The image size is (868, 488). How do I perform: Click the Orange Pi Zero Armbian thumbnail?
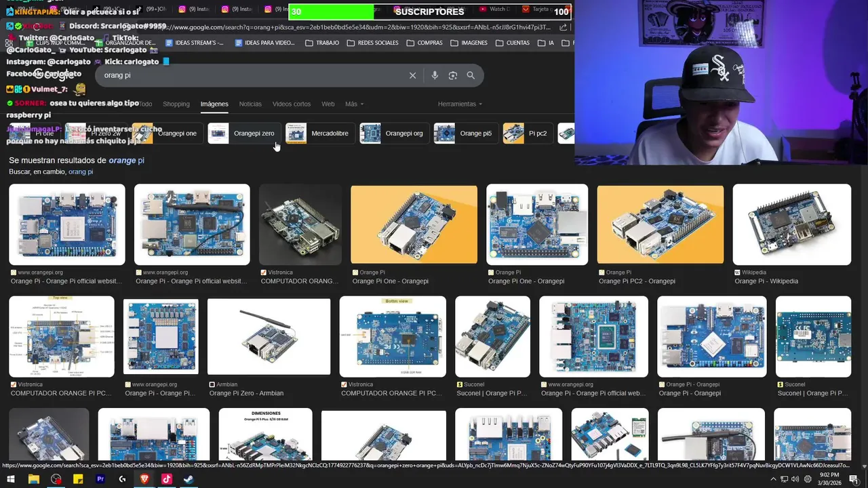[x=269, y=337]
